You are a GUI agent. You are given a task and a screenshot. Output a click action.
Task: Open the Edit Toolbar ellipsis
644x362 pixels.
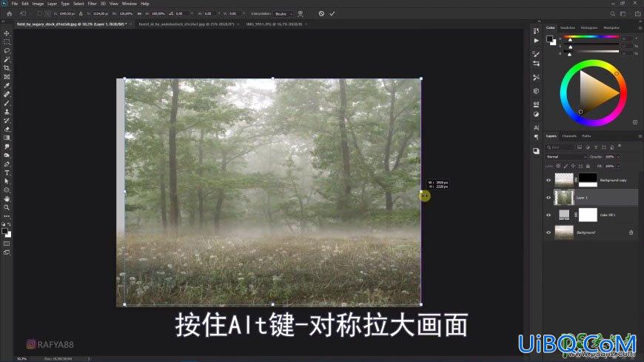7,216
